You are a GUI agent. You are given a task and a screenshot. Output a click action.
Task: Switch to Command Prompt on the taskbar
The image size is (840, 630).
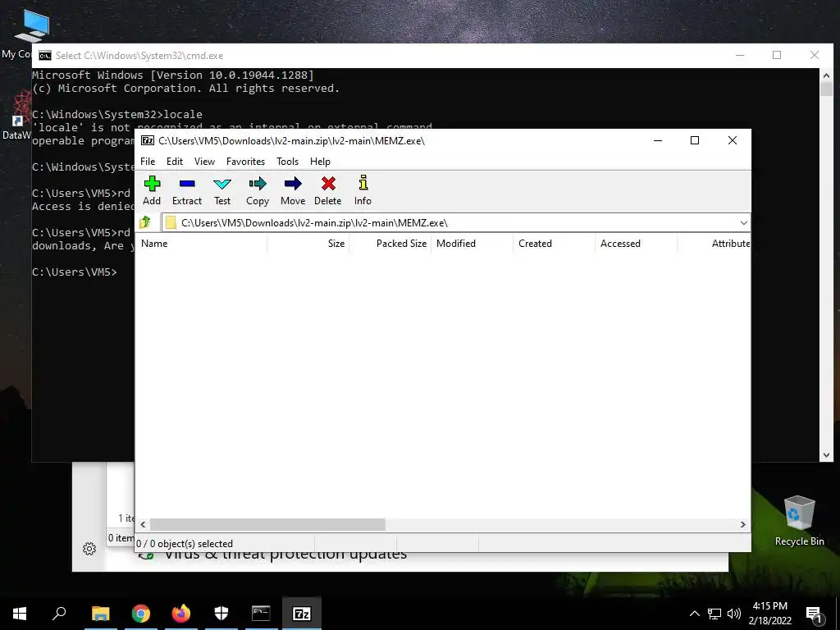pos(262,614)
